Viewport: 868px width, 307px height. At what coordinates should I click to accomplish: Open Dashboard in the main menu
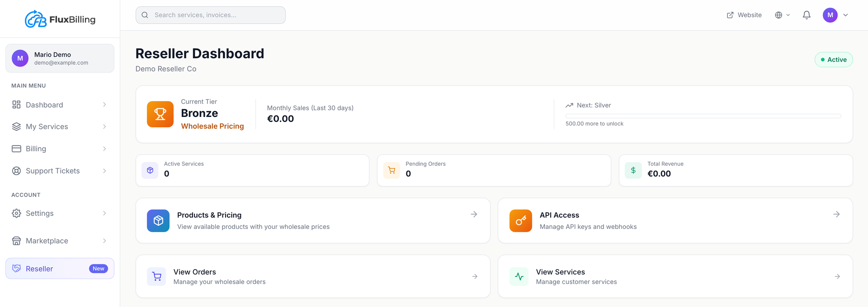60,105
